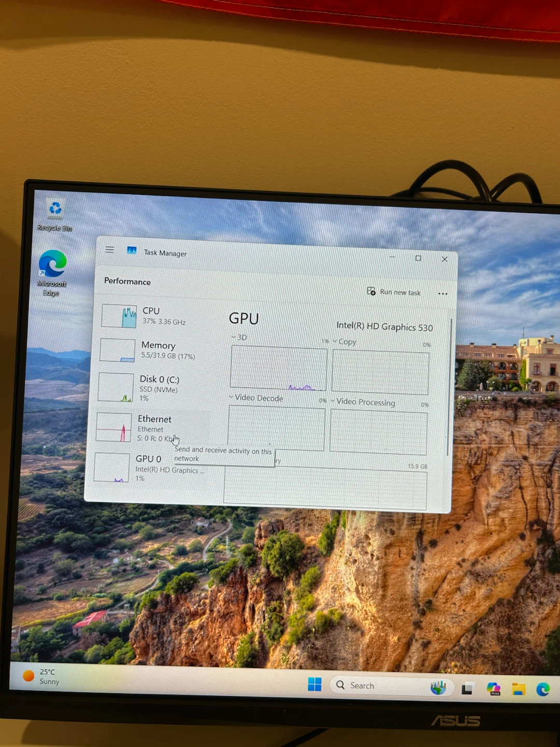Click the taskbar Search box
The image size is (560, 747).
point(391,686)
